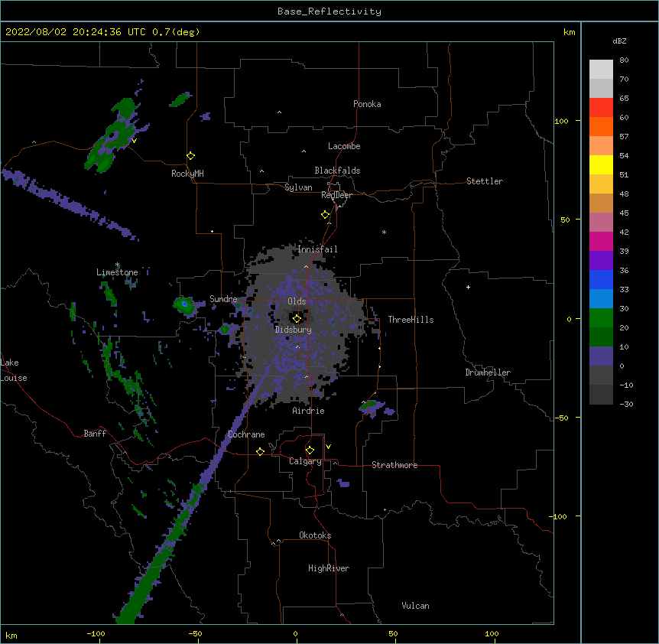
Task: Click the small purple echo south of Strathmore
Action: 343,483
